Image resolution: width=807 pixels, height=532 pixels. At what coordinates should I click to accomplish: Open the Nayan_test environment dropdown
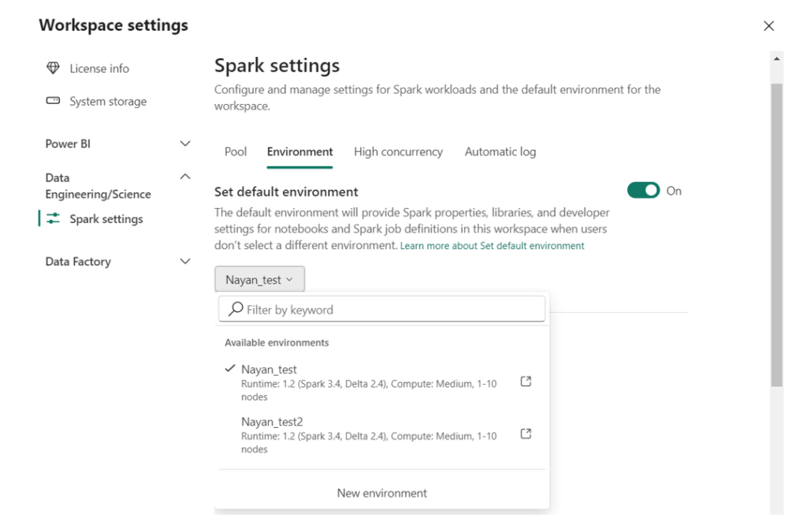[x=259, y=278]
